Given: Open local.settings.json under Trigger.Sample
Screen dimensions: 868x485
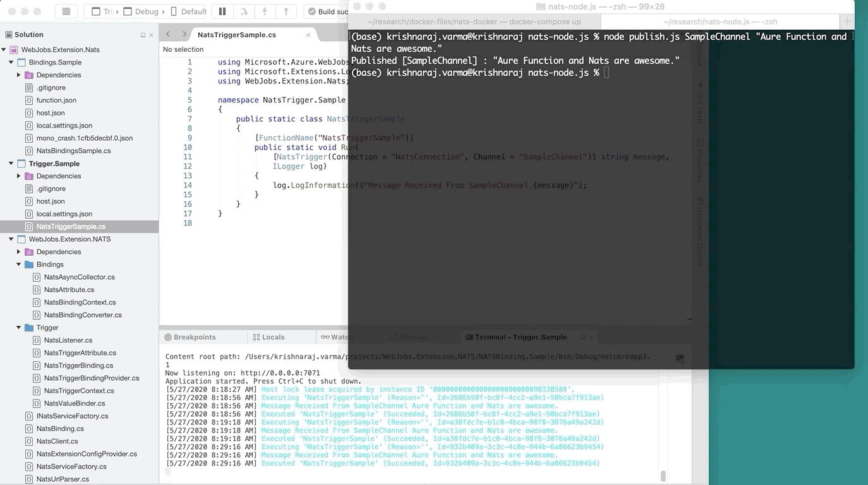Looking at the screenshot, I should tap(64, 214).
